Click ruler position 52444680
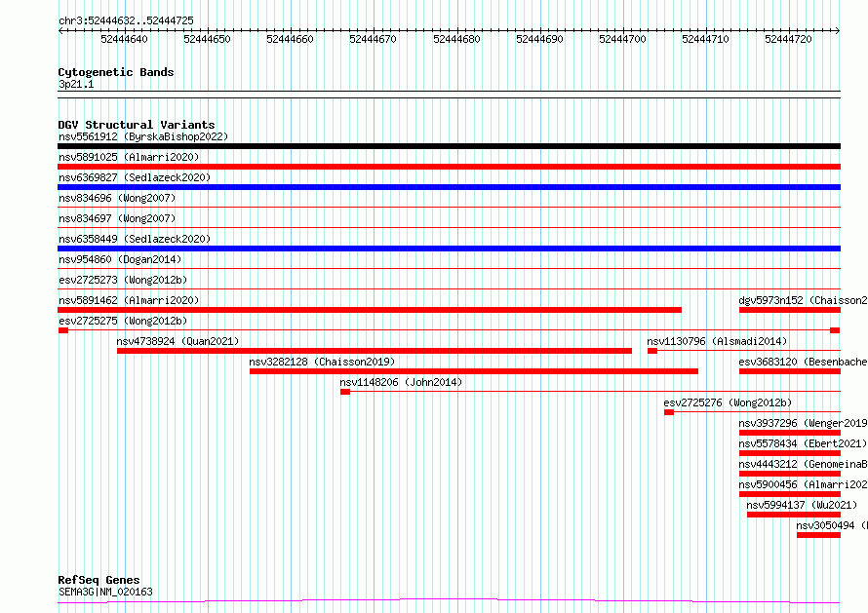Image resolution: width=868 pixels, height=613 pixels. (x=456, y=39)
